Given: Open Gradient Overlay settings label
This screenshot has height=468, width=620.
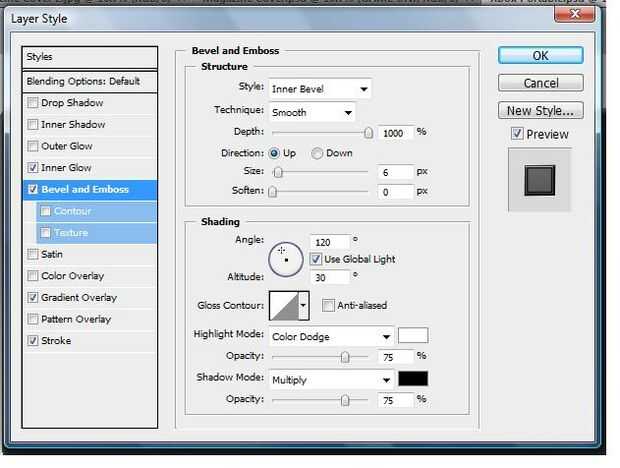Looking at the screenshot, I should pyautogui.click(x=79, y=297).
